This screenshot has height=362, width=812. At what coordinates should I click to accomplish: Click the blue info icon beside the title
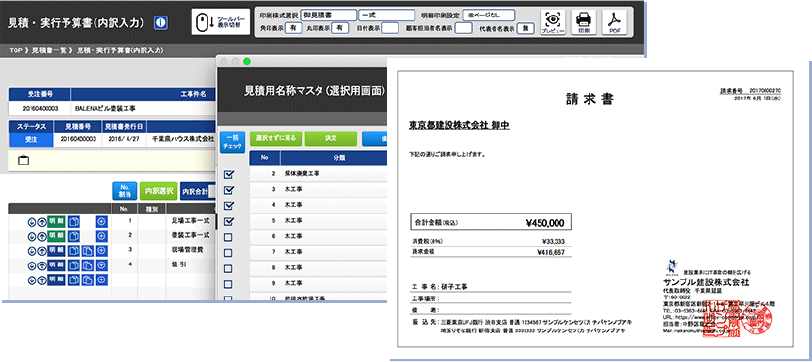click(161, 23)
